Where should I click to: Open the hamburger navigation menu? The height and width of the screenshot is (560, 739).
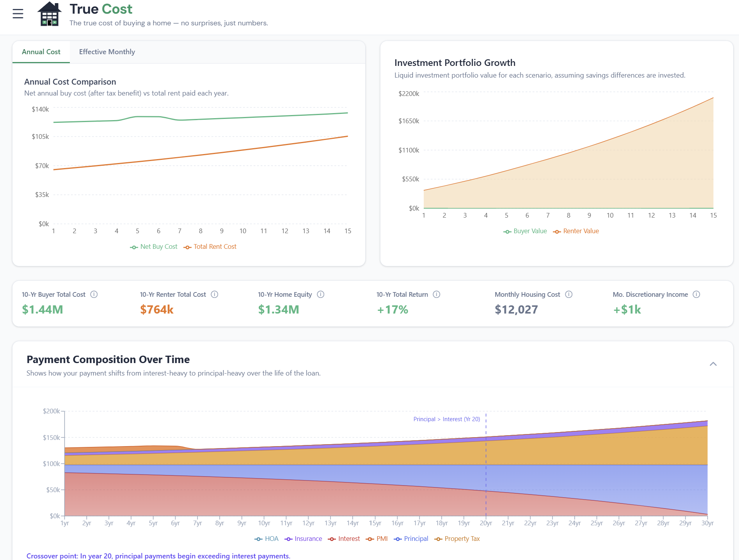pos(18,14)
